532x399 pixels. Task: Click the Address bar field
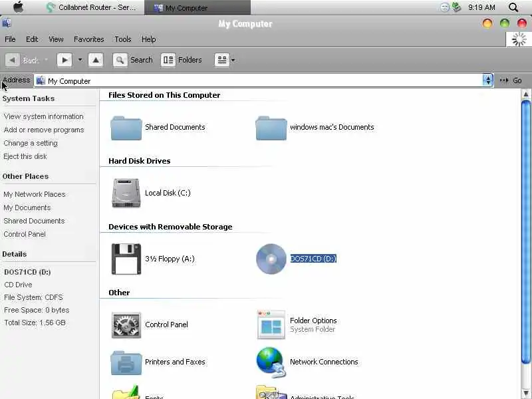[x=258, y=80]
